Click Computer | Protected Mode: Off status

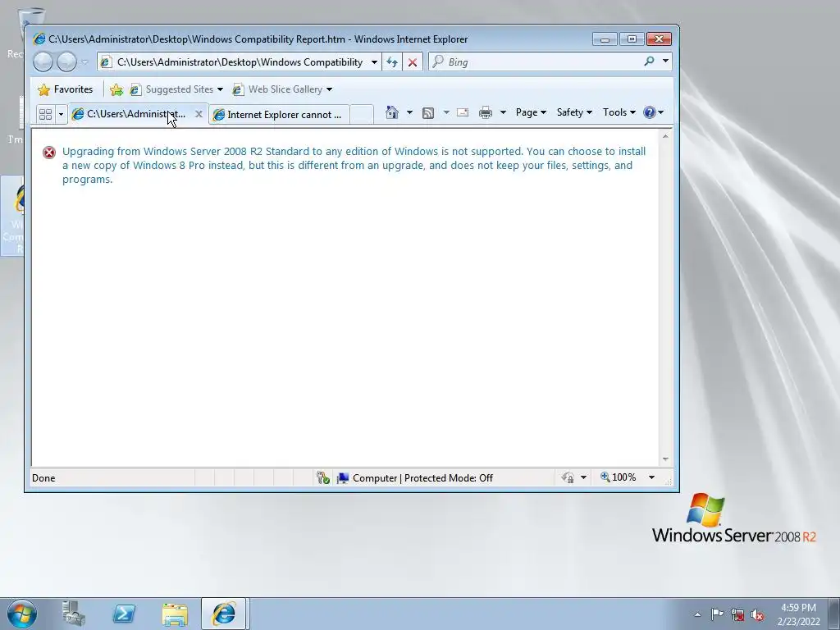[x=414, y=478]
